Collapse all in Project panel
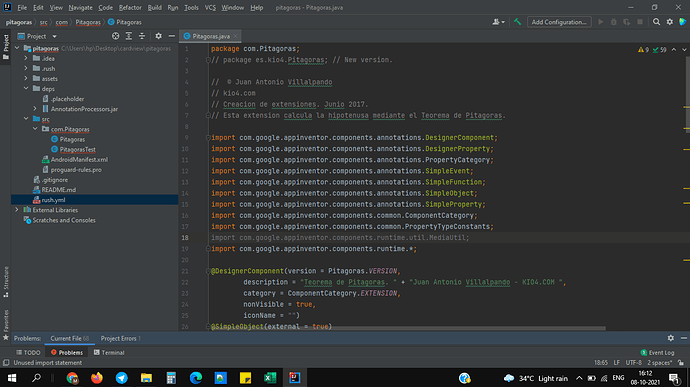Screen dimensions: 690x387 tap(142, 36)
